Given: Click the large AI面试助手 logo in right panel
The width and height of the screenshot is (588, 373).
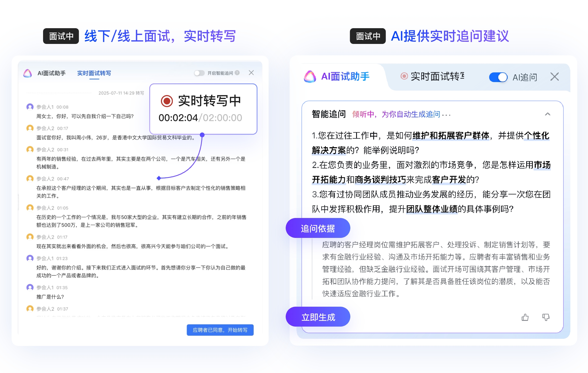Looking at the screenshot, I should (x=310, y=77).
